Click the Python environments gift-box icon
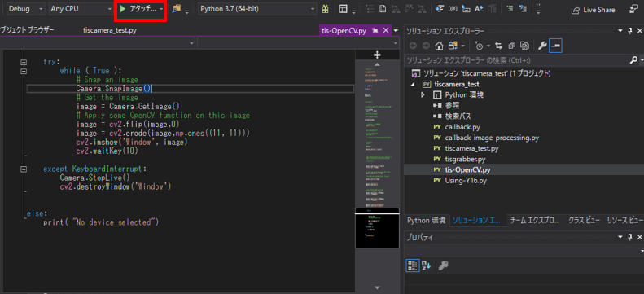The image size is (644, 294). (326, 9)
